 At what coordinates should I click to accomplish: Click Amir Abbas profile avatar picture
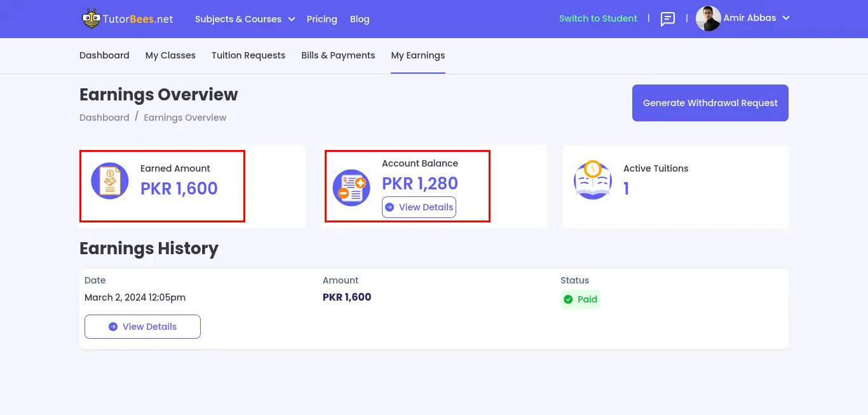tap(707, 18)
